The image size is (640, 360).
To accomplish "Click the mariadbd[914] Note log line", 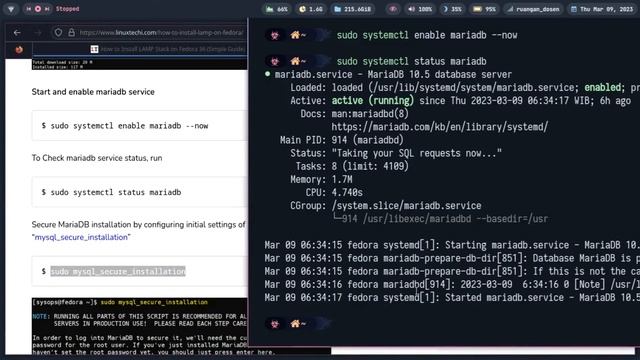I will click(452, 284).
